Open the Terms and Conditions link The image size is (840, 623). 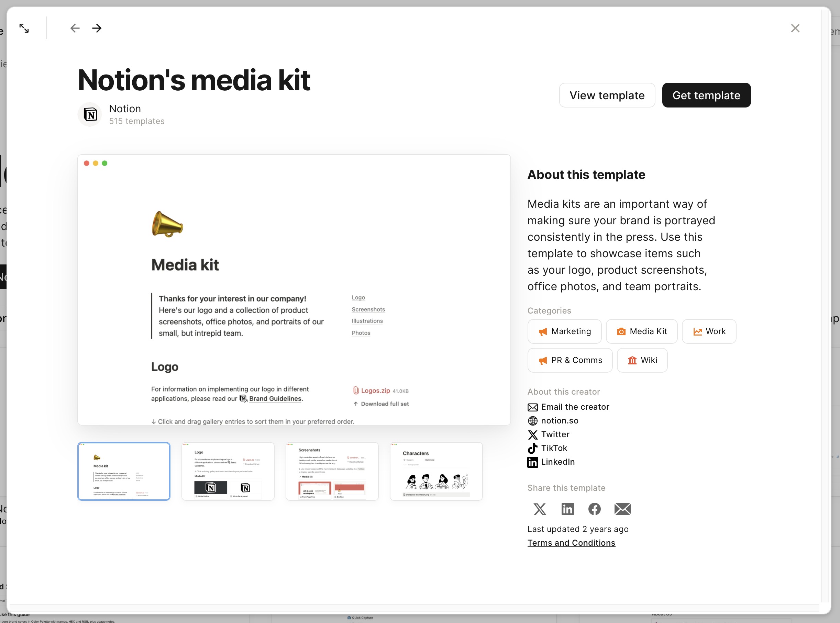571,543
